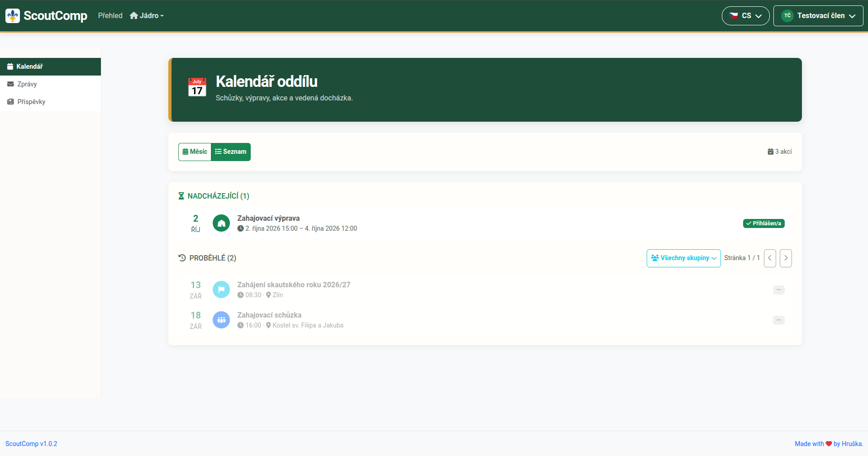Click the history icon by Proběhlé
This screenshot has width=868, height=456.
(x=182, y=258)
